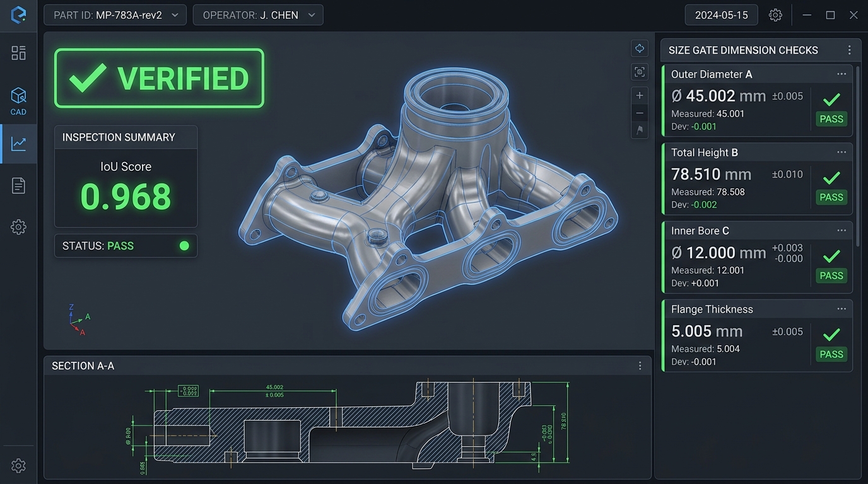Click the 'Measured: 45.001' value
868x484 pixels.
click(x=708, y=113)
